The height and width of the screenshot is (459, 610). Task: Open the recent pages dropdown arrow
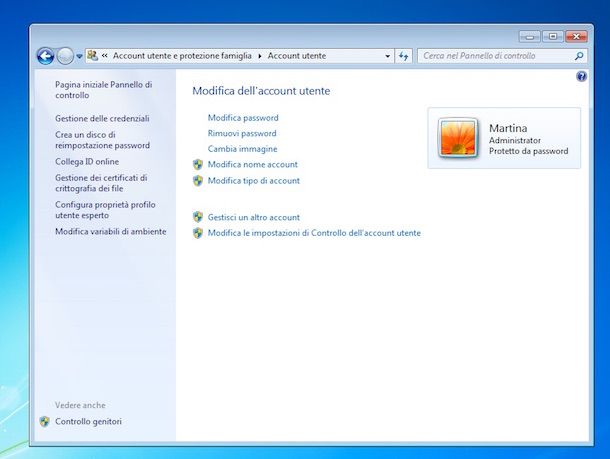(79, 57)
